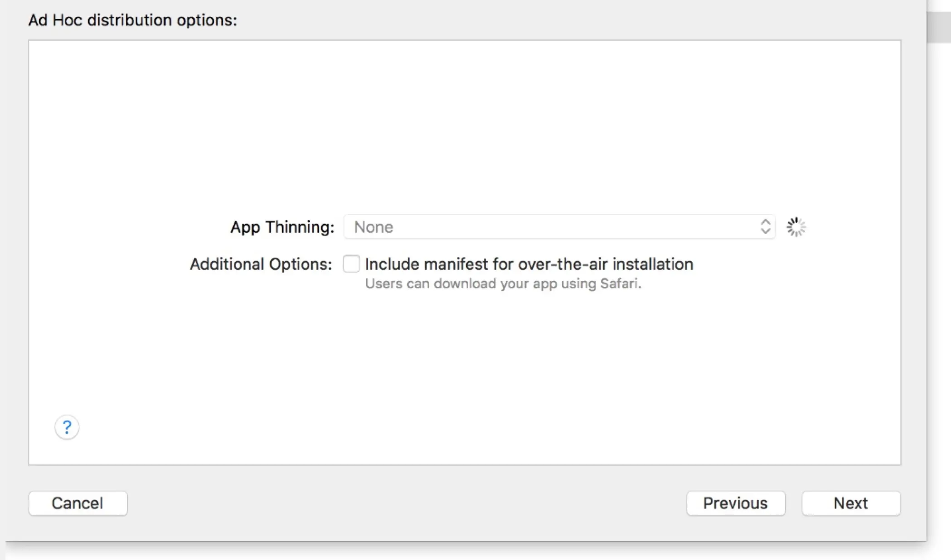Click the 'Ad Hoc distribution options:' heading
951x560 pixels.
132,20
